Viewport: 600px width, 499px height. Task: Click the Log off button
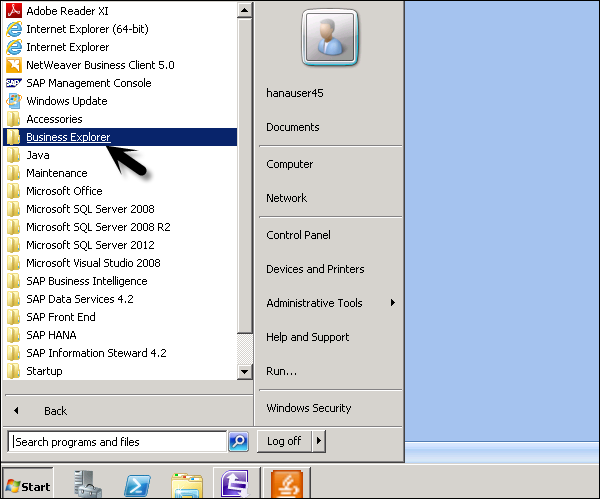point(284,441)
